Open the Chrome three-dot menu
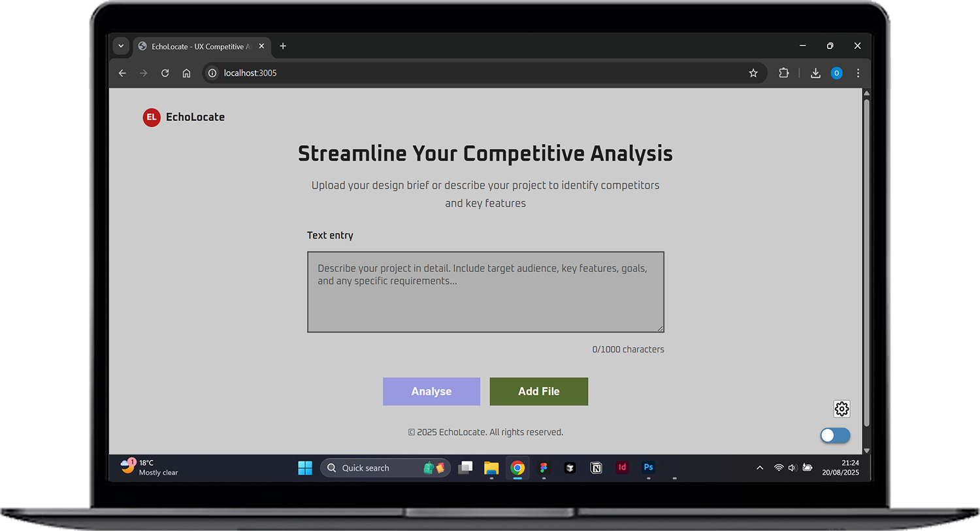 (858, 73)
